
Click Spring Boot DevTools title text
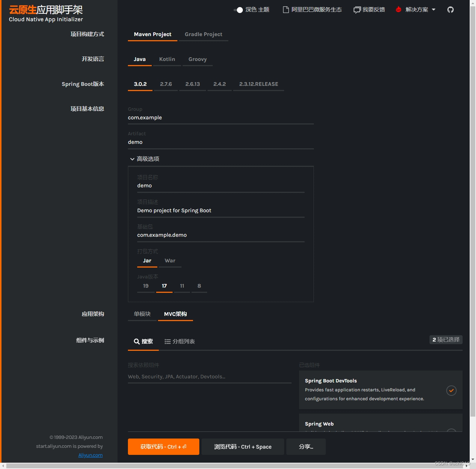tap(331, 381)
